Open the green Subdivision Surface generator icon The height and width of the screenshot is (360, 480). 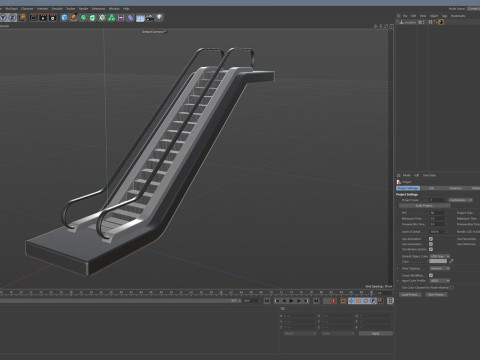click(83, 17)
